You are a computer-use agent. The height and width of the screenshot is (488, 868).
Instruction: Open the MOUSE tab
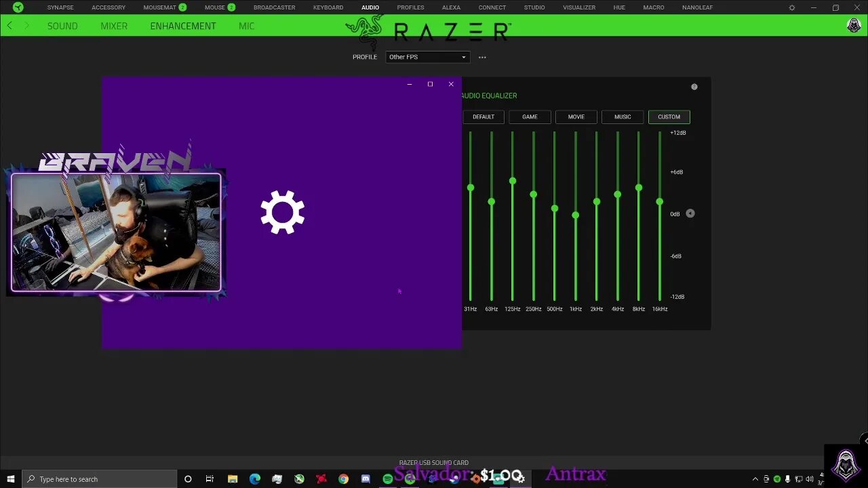tap(215, 7)
